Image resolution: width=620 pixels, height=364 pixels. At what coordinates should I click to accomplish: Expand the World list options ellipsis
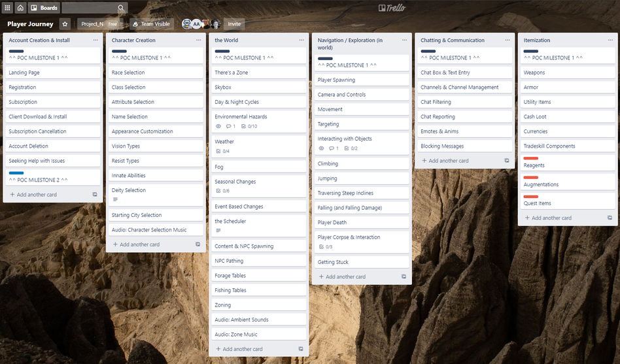coord(301,41)
